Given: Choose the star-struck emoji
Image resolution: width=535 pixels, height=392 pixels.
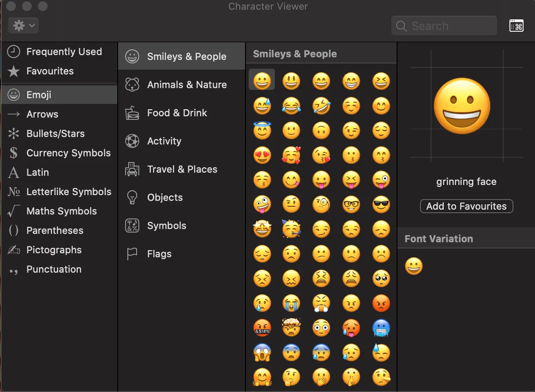Looking at the screenshot, I should 262,229.
